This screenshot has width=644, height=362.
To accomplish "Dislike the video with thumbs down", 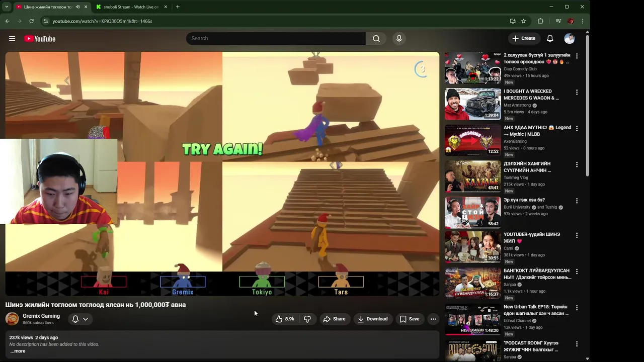I will tap(307, 319).
